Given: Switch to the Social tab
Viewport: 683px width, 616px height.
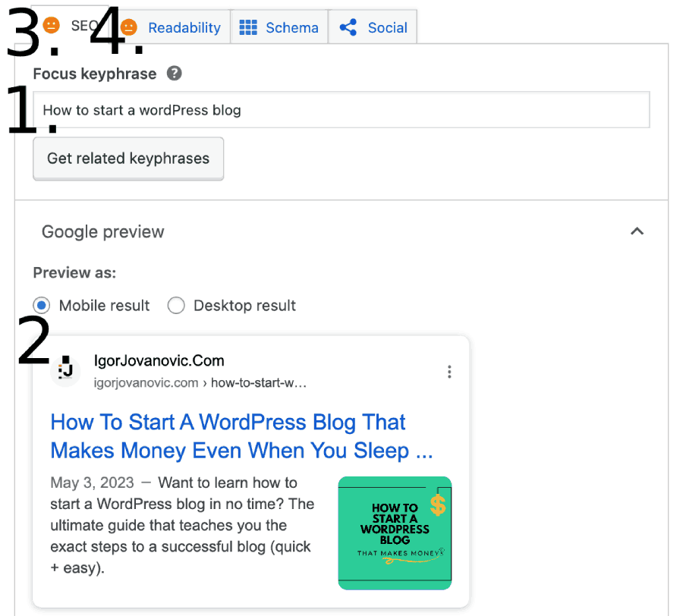Looking at the screenshot, I should point(373,27).
